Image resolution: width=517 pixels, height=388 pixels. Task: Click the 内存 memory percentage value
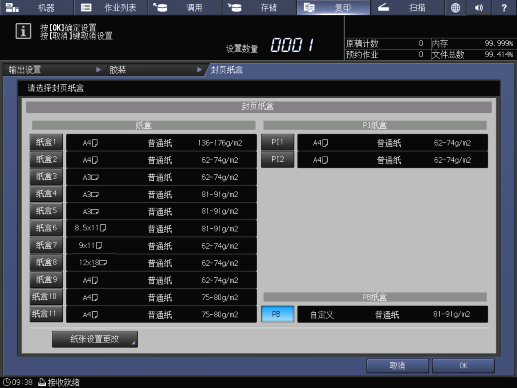(499, 43)
